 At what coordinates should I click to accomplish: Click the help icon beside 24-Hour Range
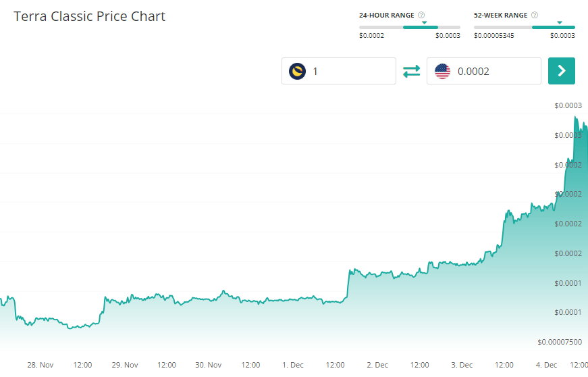tap(421, 15)
